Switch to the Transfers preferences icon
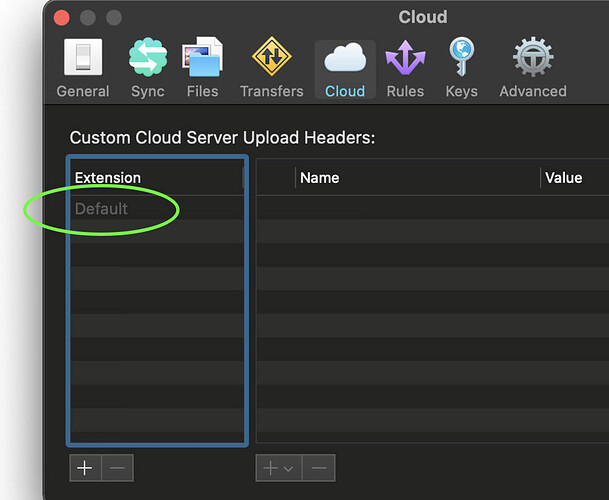 [x=271, y=57]
